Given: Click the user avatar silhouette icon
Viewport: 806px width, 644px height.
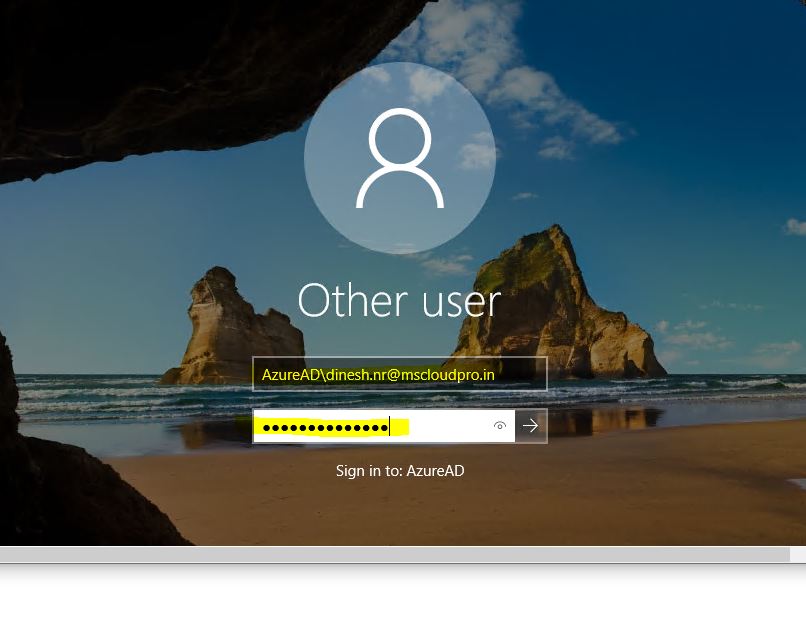Looking at the screenshot, I should [x=400, y=158].
